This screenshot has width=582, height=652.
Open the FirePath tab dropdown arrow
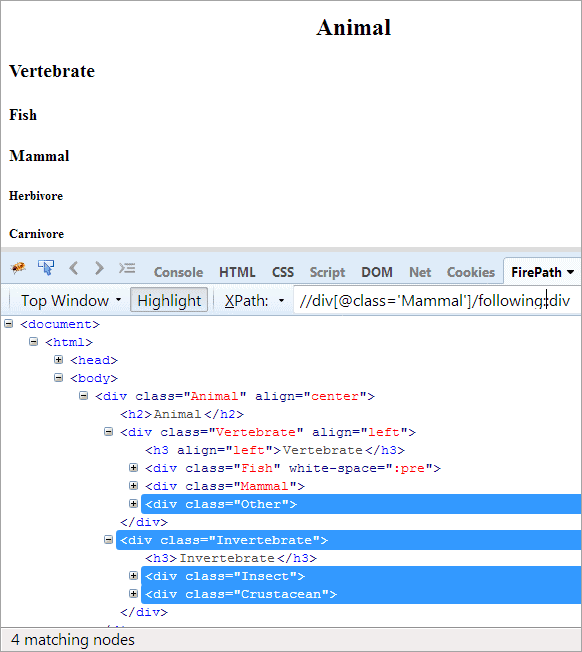pos(570,272)
